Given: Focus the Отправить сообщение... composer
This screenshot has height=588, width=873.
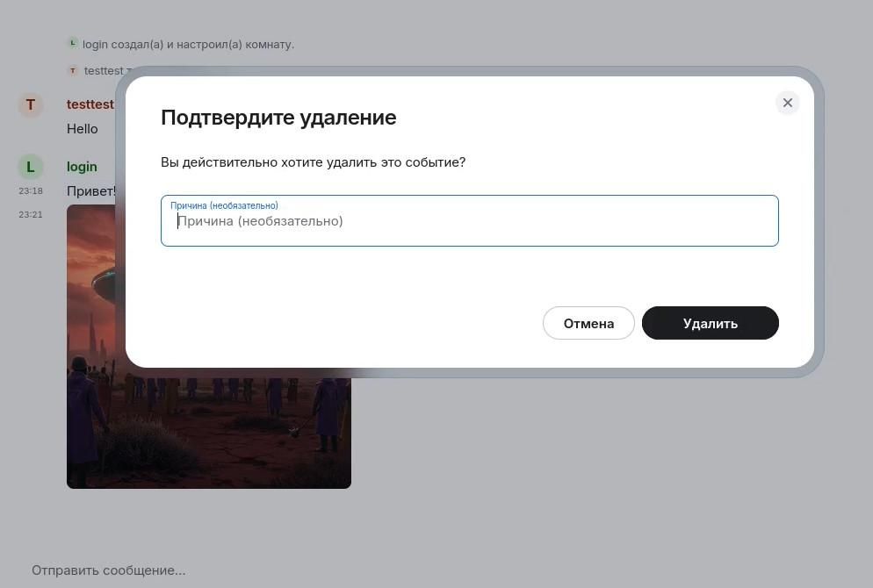Looking at the screenshot, I should [x=109, y=570].
